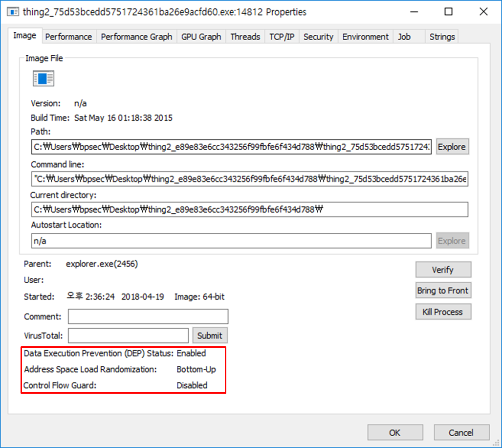Switch to the Performance tab
Viewport: 502px width, 448px height.
click(x=68, y=37)
